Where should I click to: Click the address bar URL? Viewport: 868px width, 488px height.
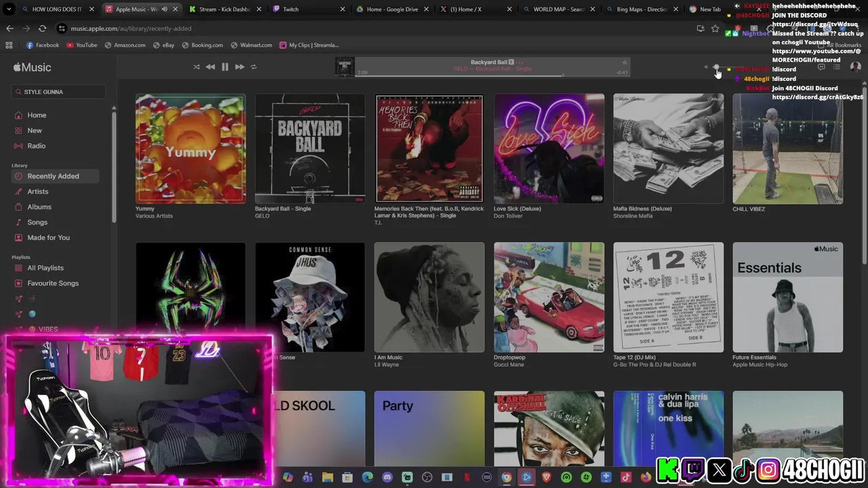pyautogui.click(x=131, y=28)
